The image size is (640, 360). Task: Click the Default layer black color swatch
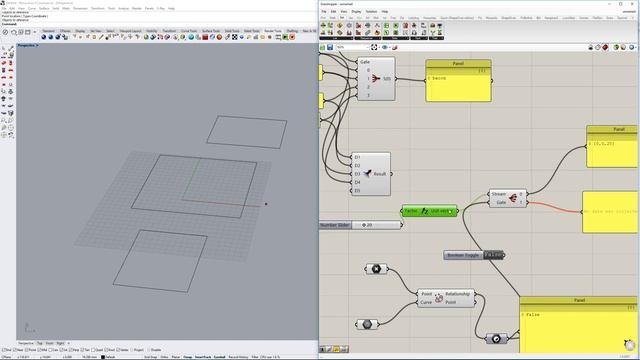(x=103, y=357)
